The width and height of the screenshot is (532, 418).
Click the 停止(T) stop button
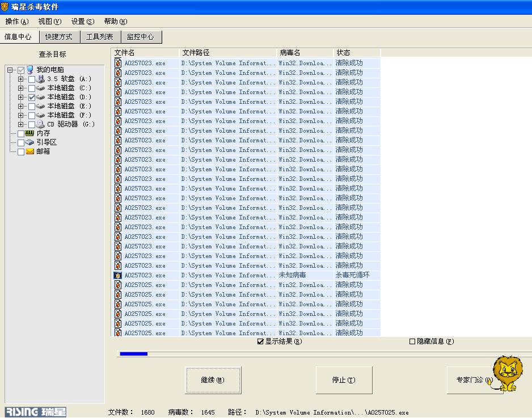pyautogui.click(x=344, y=380)
